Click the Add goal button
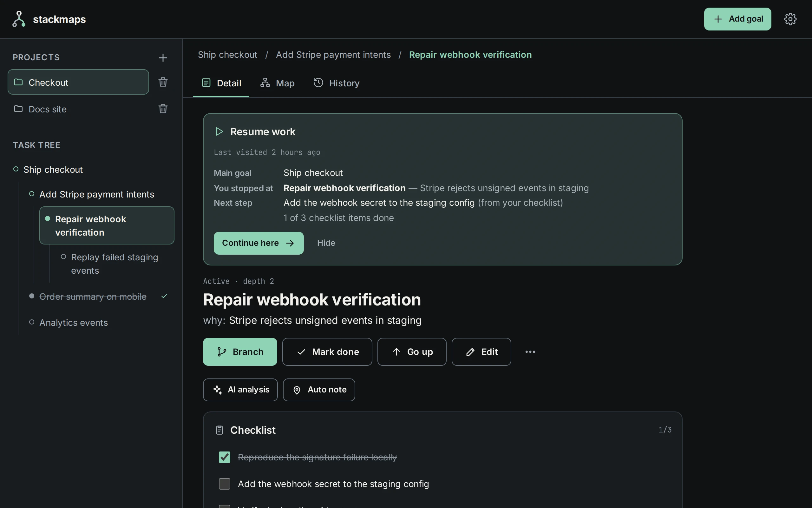The height and width of the screenshot is (508, 812). click(737, 19)
